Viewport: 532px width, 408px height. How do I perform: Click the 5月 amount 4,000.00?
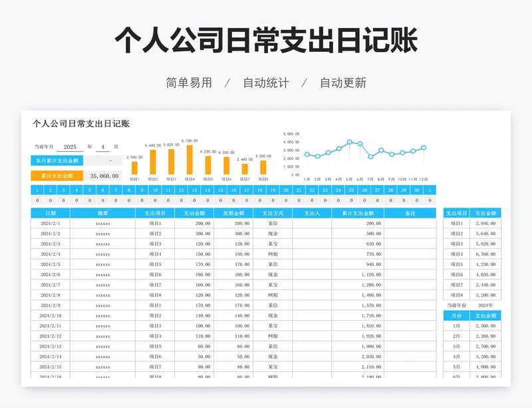(x=485, y=367)
